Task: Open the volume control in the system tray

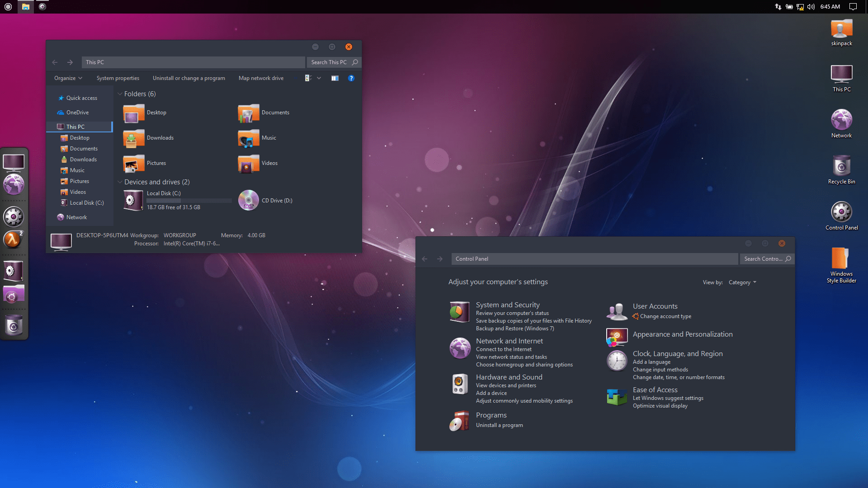Action: point(811,6)
